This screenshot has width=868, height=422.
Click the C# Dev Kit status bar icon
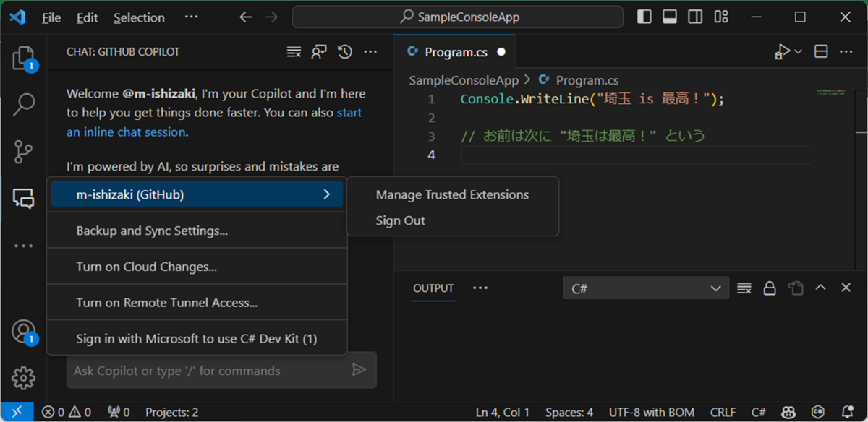[x=819, y=412]
